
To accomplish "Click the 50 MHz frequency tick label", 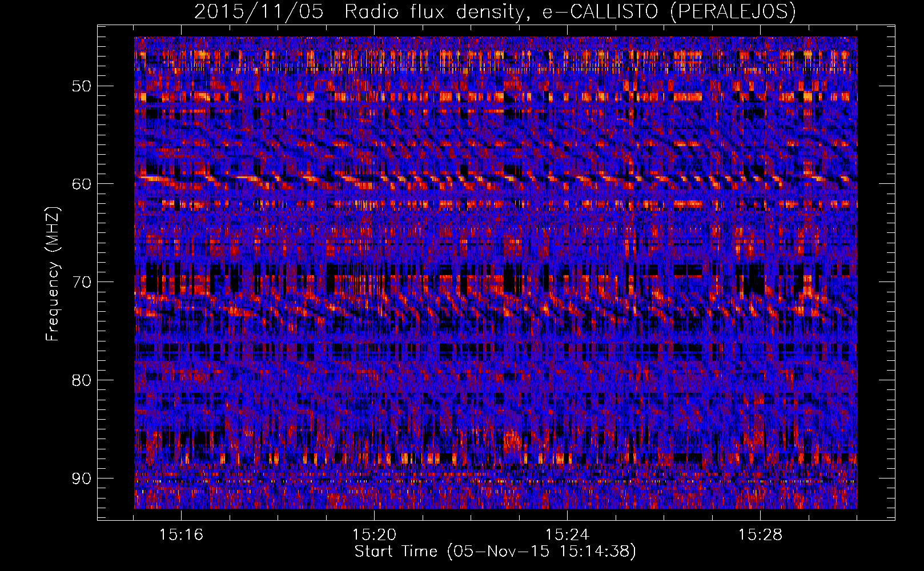I will coord(81,86).
